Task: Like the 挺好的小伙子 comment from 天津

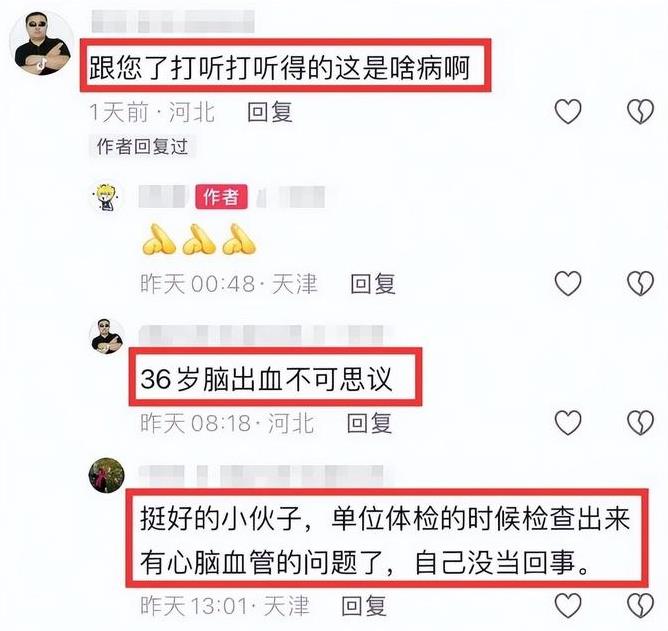Action: pos(568,605)
